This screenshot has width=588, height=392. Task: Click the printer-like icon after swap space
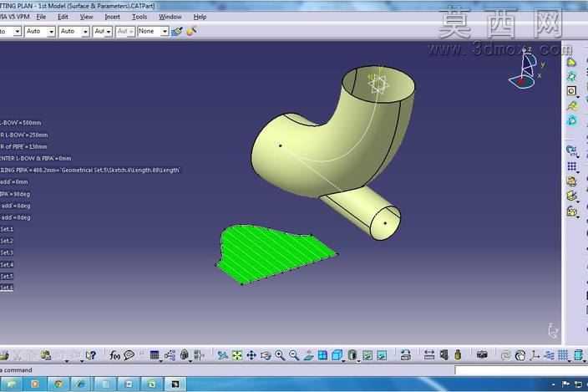tap(405, 355)
